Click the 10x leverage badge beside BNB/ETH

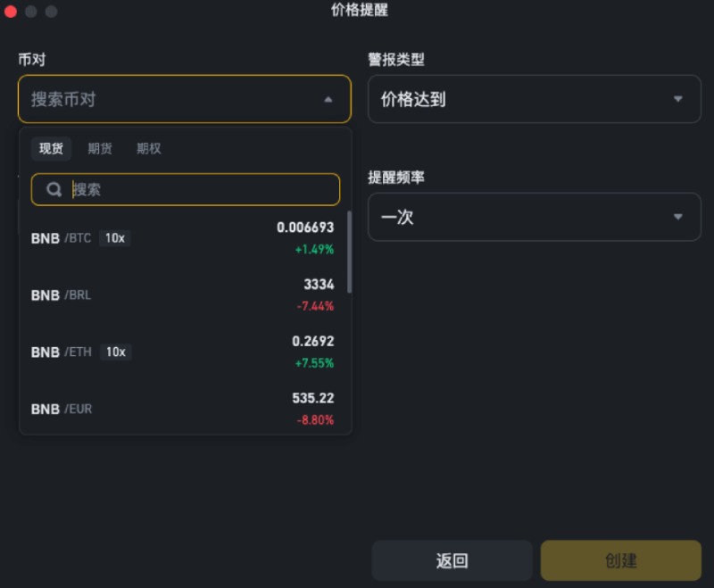tap(117, 352)
